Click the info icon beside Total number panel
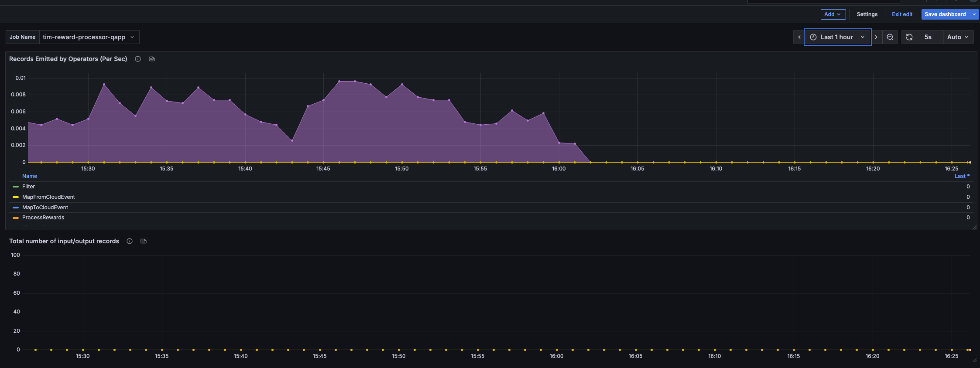The image size is (980, 368). pos(130,241)
